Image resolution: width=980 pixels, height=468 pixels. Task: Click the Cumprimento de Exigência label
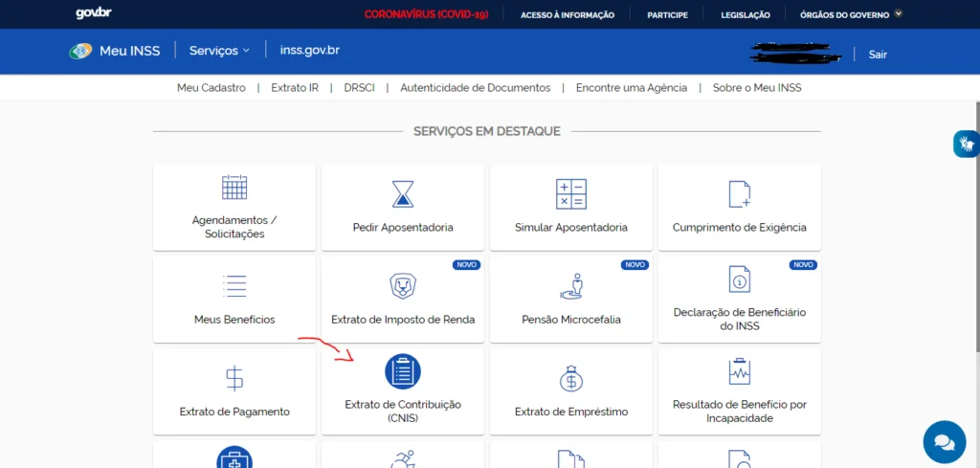click(x=740, y=228)
